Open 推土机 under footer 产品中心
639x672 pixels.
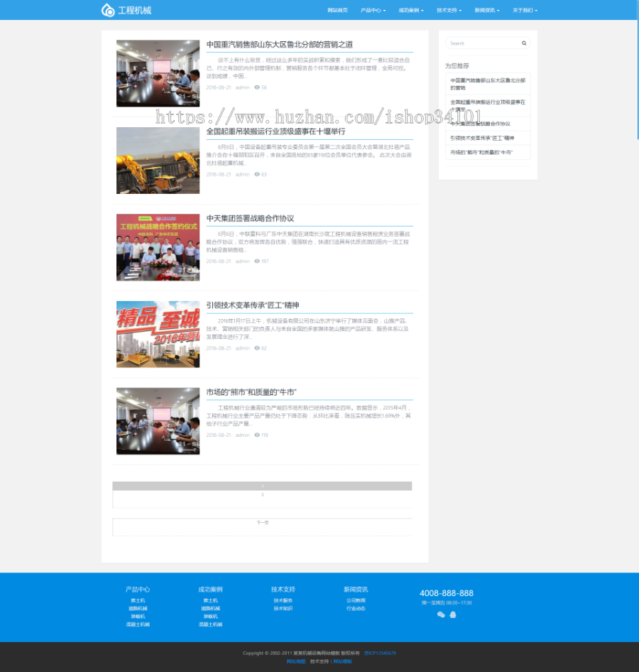tap(138, 601)
